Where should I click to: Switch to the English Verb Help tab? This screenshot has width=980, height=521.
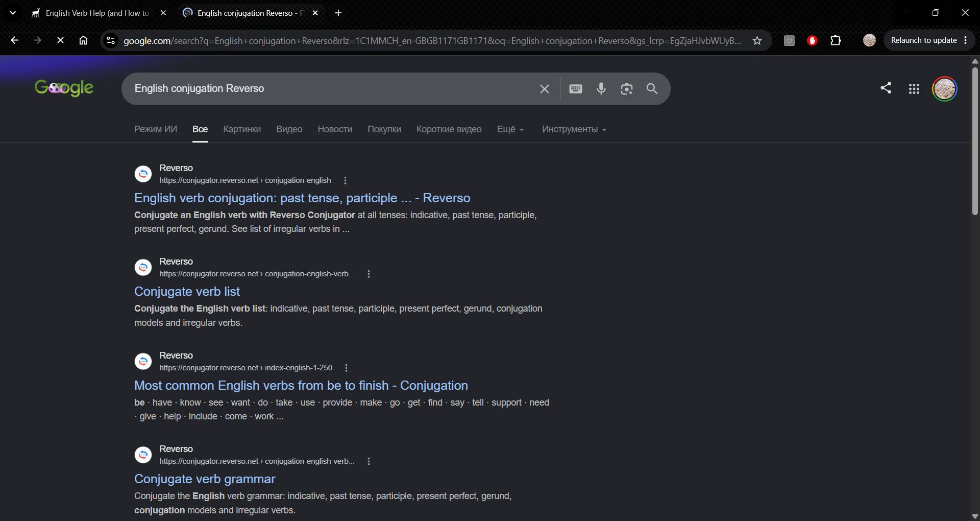click(x=98, y=13)
